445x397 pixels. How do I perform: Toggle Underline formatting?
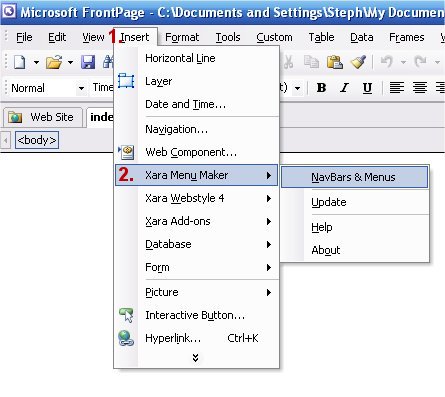pyautogui.click(x=367, y=88)
